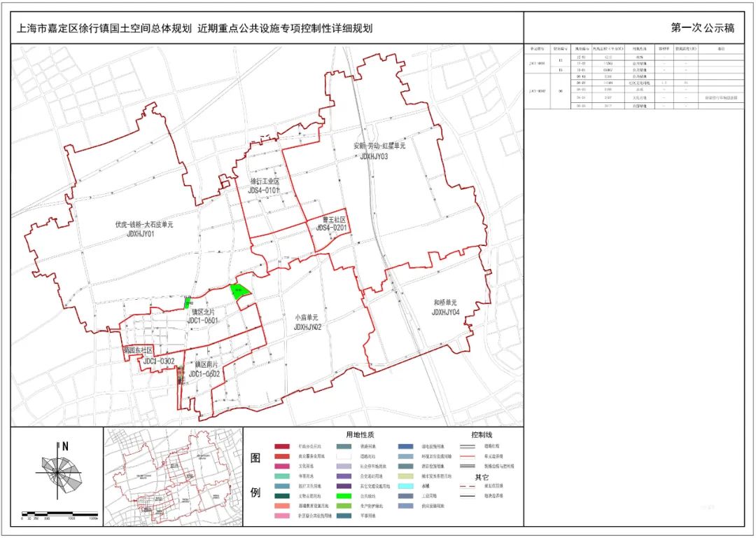Pick the royal blue top legend swatch

tap(405, 447)
